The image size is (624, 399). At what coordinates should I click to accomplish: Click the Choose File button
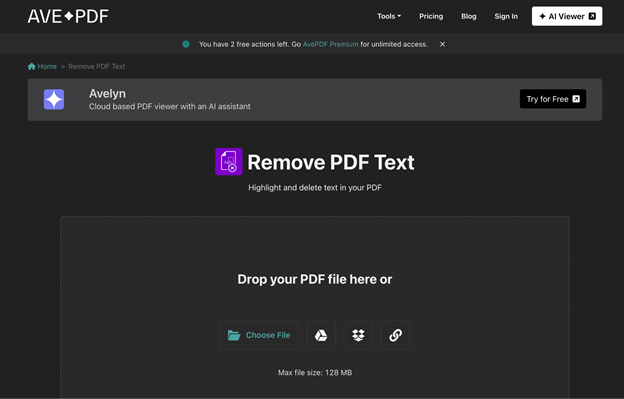pyautogui.click(x=259, y=335)
